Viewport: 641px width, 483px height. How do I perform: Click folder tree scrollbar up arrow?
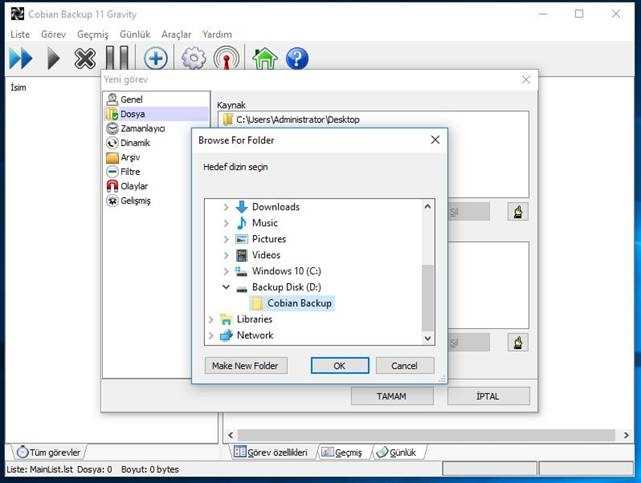(428, 206)
